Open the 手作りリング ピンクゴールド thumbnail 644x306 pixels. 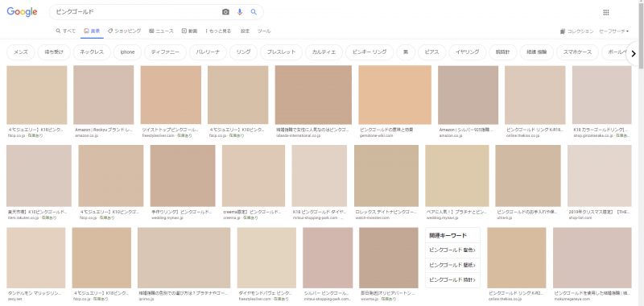point(183,176)
